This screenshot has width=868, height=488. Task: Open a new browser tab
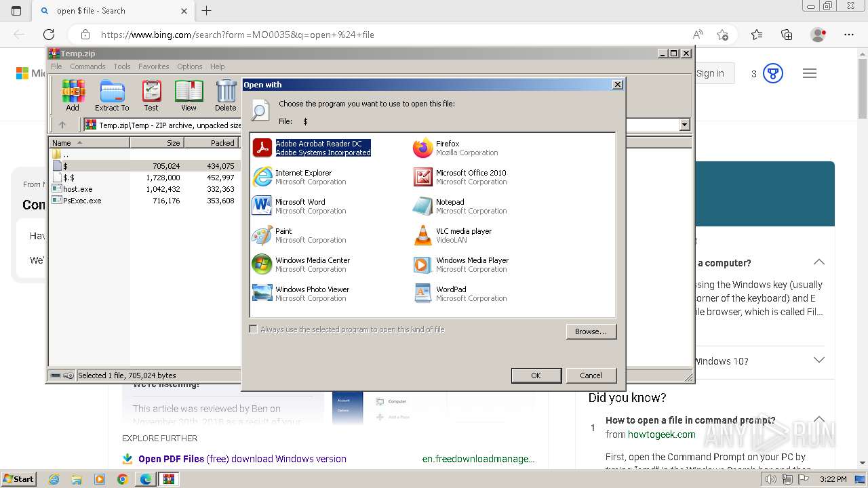pos(207,11)
